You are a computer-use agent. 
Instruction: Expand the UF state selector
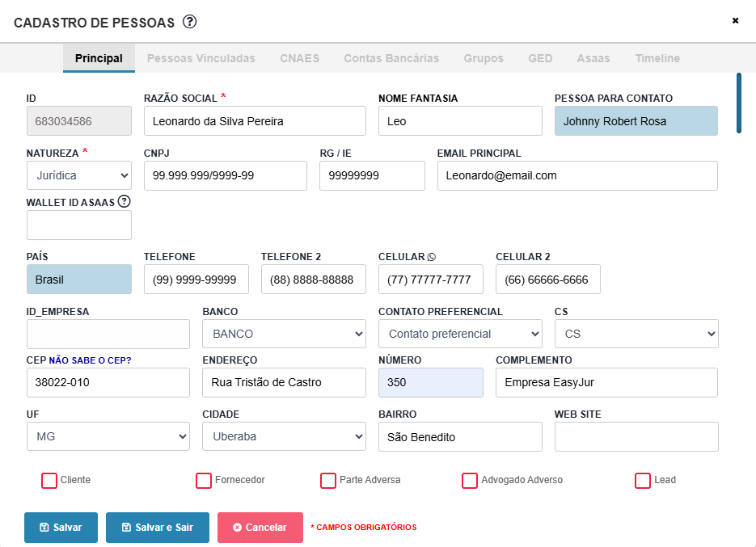pos(108,437)
